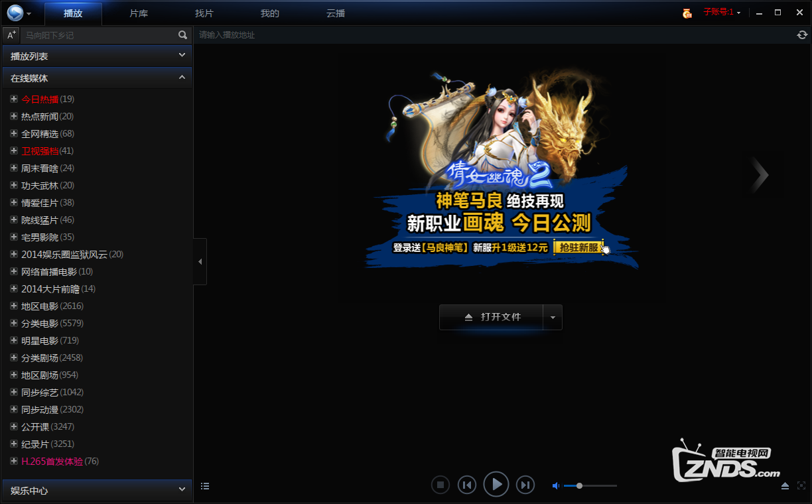Select the 公开课 entry
Viewport: 812px width, 504px height.
pyautogui.click(x=48, y=426)
